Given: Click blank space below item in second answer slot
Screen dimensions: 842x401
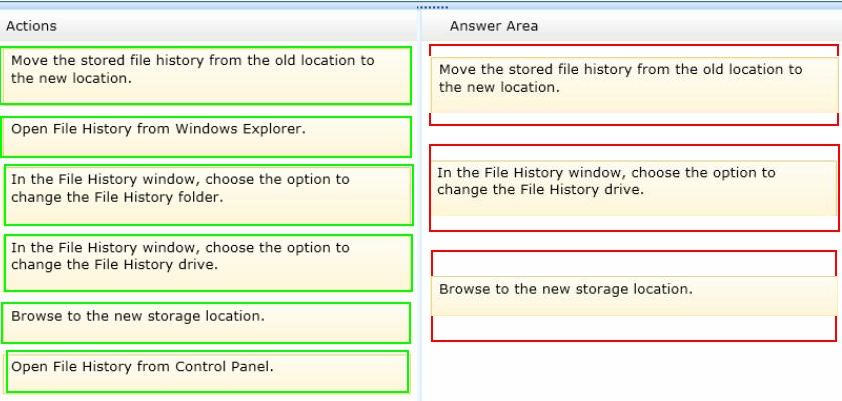Looking at the screenshot, I should 634,222.
